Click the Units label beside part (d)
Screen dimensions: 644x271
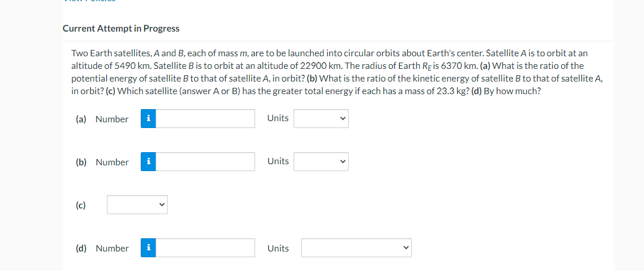click(278, 249)
